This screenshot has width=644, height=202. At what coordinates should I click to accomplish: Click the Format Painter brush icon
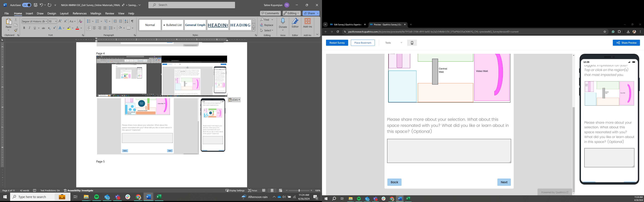pos(16,30)
